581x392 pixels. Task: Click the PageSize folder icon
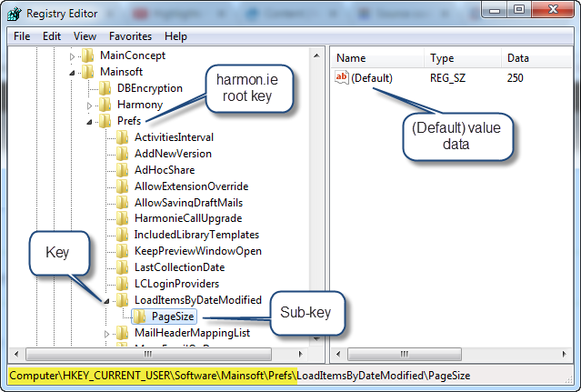coord(139,317)
